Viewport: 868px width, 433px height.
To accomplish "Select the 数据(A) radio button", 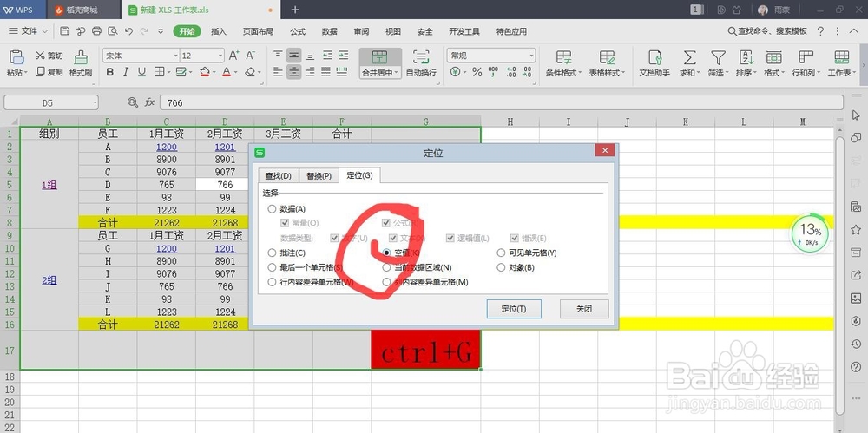I will pos(271,209).
